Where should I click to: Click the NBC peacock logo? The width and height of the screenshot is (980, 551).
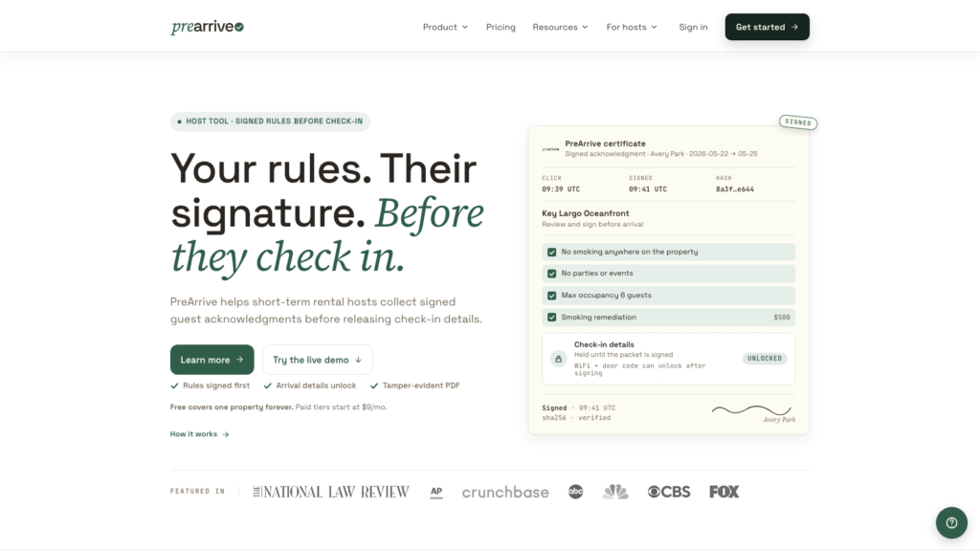pyautogui.click(x=615, y=493)
